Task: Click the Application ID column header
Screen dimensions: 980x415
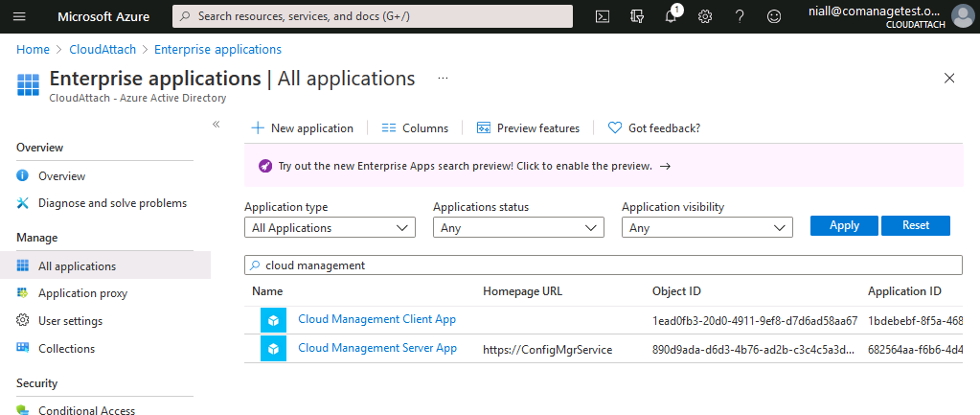Action: pos(904,291)
